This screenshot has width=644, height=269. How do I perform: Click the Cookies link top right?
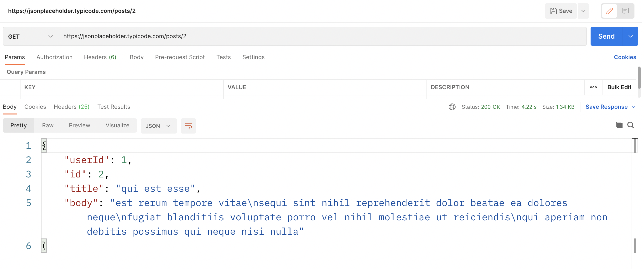click(624, 57)
